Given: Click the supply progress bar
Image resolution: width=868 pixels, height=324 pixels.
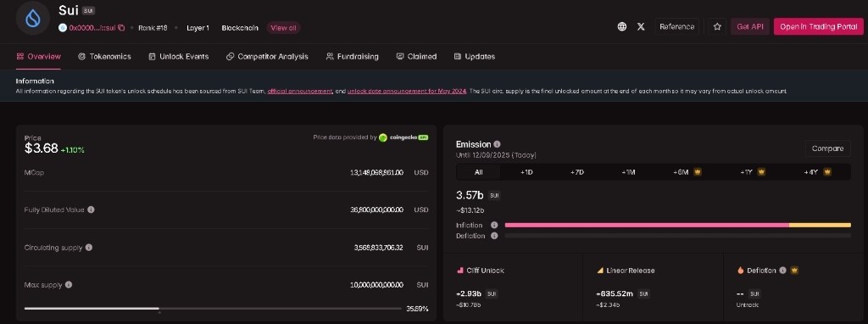Looking at the screenshot, I should 213,309.
